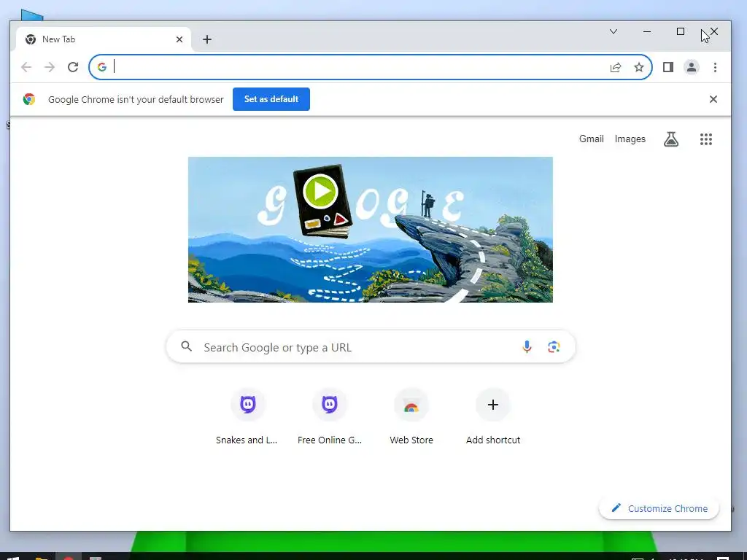
Task: Click the magnifier icon in search box
Action: (186, 346)
